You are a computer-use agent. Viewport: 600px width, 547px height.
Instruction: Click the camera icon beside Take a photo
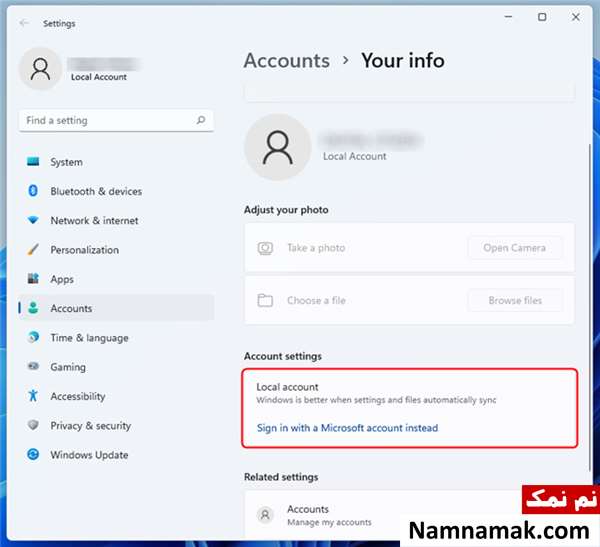point(265,248)
